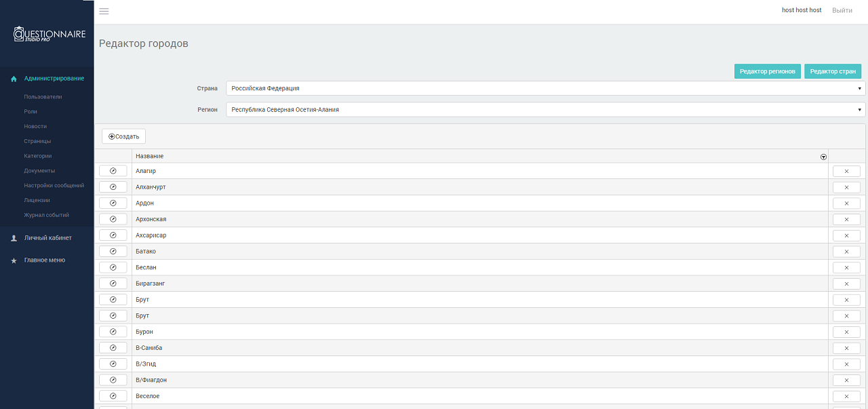The width and height of the screenshot is (868, 409).
Task: Delete the В/Згид row
Action: 846,364
